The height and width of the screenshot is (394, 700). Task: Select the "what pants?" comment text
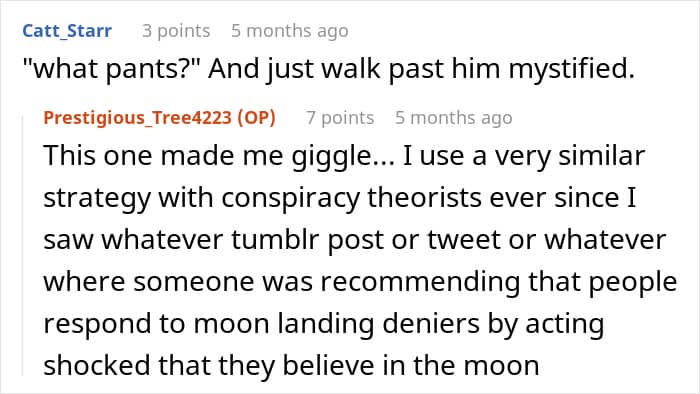(x=329, y=69)
